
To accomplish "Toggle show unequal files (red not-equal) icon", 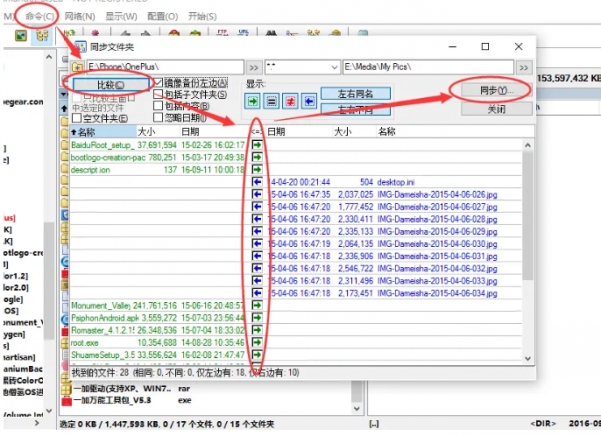I will point(289,101).
